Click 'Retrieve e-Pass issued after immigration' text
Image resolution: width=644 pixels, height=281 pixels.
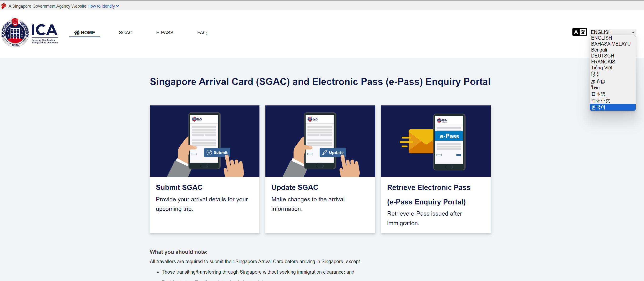point(424,218)
